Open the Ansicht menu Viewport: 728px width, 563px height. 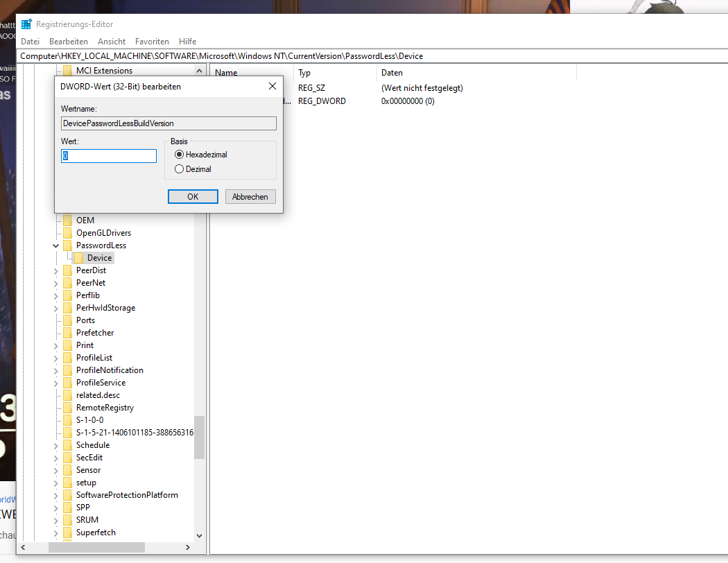coord(112,42)
